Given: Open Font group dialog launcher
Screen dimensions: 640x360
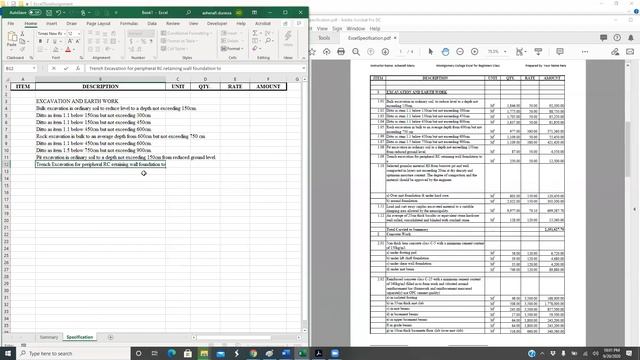Looking at the screenshot, I should click(81, 58).
